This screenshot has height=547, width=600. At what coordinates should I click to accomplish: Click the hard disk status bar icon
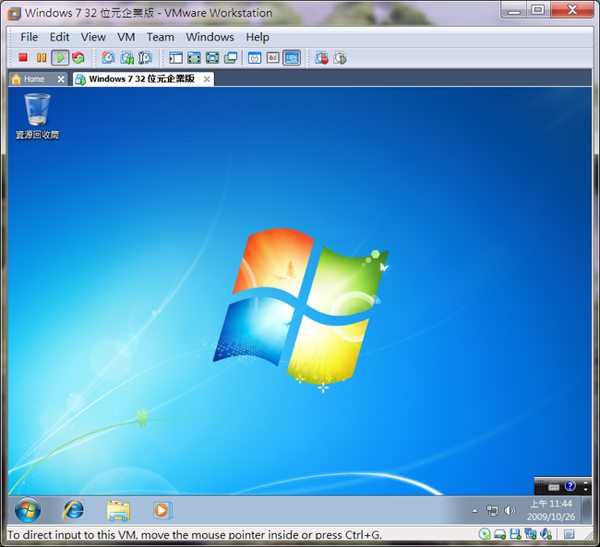pos(500,534)
